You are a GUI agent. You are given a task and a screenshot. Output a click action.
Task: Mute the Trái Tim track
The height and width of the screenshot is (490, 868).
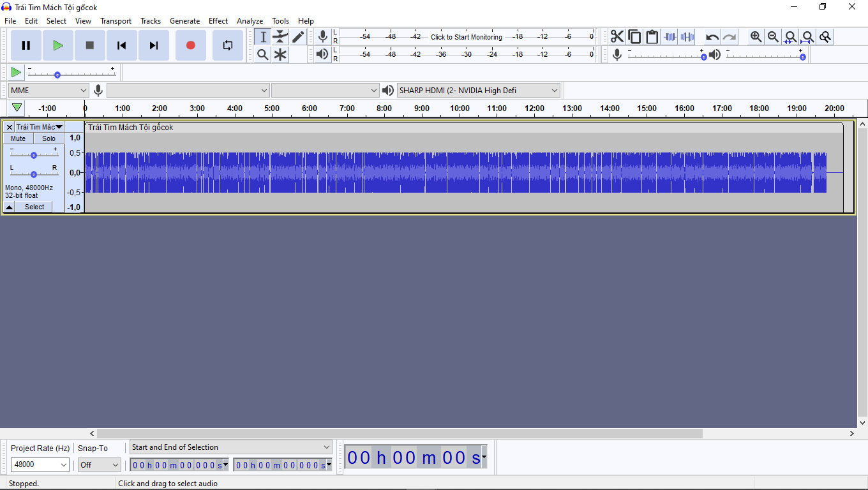(x=19, y=138)
